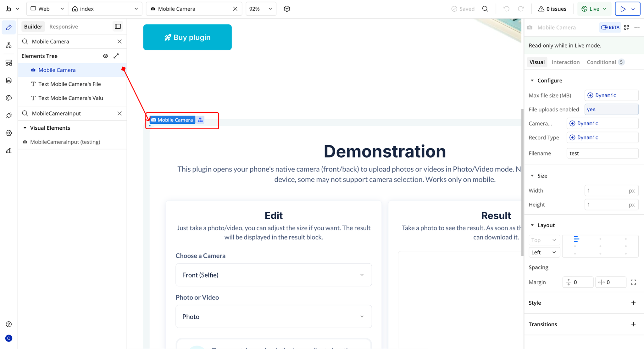644x349 pixels.
Task: Switch to the Responsive tab
Action: coord(64,26)
